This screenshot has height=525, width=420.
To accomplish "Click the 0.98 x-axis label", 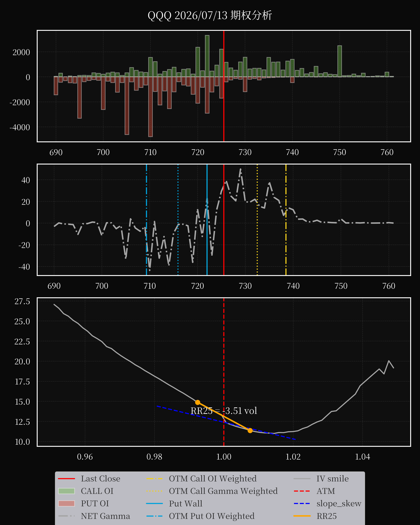I will [x=154, y=457].
